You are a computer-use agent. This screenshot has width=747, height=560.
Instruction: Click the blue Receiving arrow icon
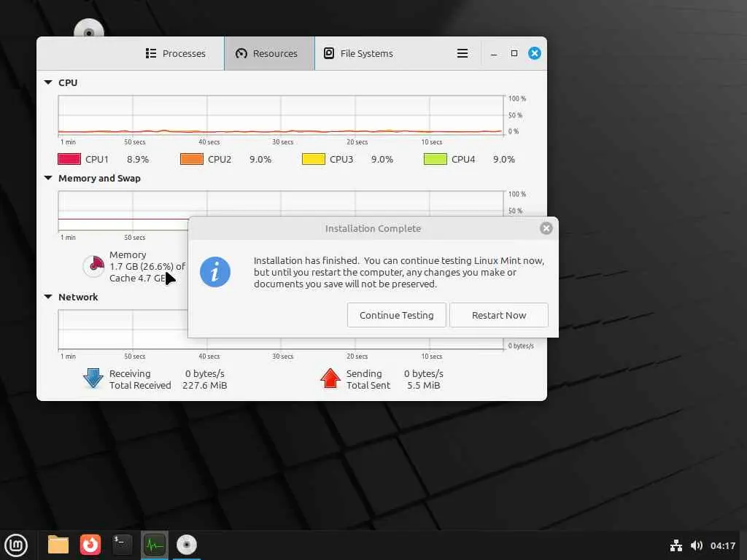[93, 378]
